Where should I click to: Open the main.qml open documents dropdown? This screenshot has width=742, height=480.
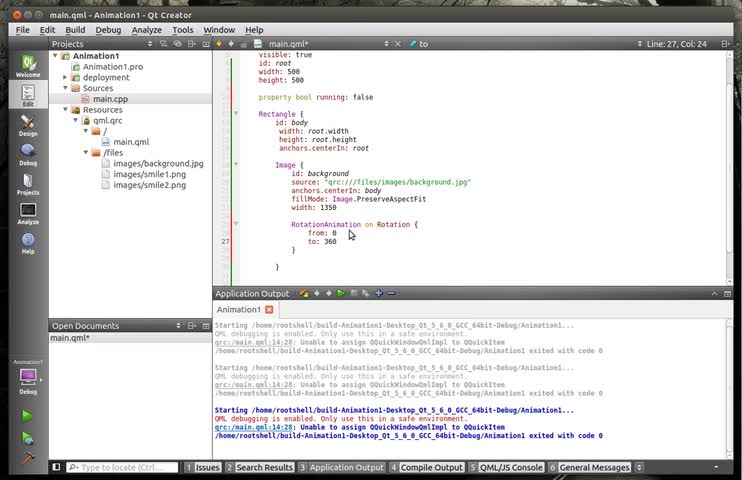pyautogui.click(x=386, y=44)
